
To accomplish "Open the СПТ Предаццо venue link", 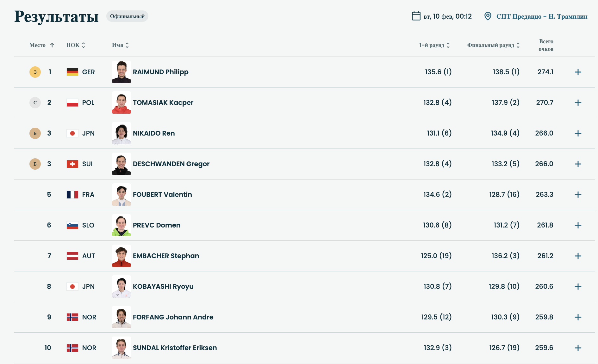I will (541, 16).
